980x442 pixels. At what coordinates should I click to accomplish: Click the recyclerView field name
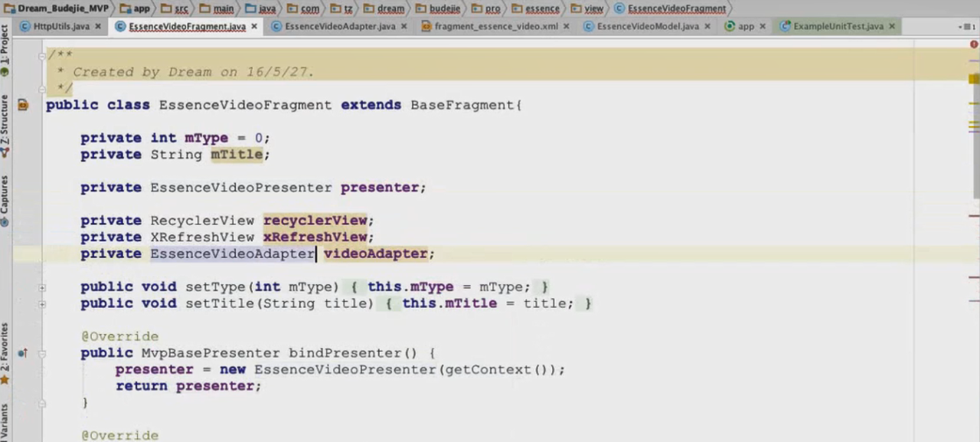[315, 221]
